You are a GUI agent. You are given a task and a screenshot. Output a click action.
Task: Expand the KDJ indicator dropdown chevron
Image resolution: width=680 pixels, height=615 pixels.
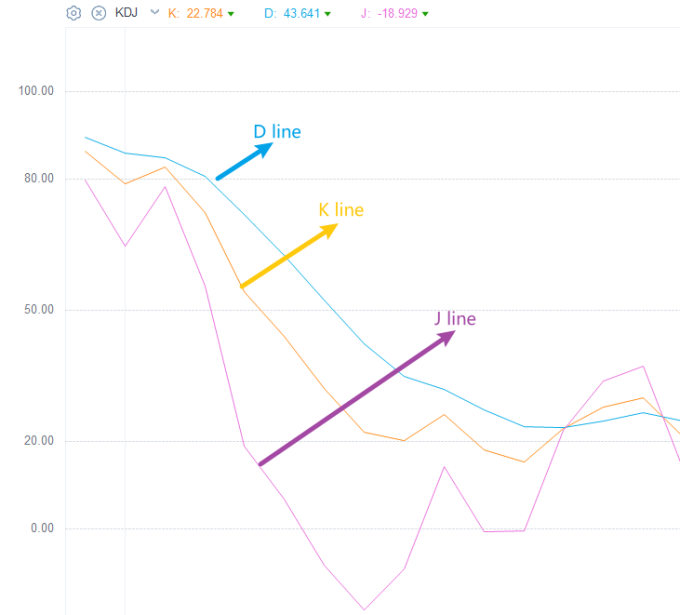pyautogui.click(x=154, y=12)
